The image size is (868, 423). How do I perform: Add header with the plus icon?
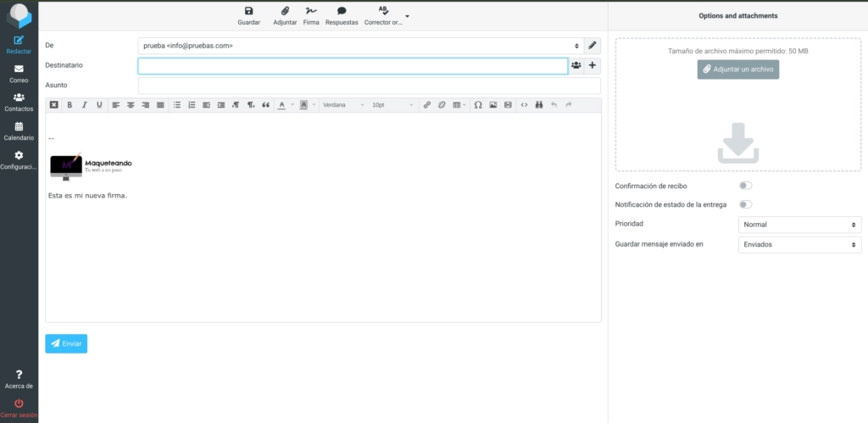click(x=593, y=66)
